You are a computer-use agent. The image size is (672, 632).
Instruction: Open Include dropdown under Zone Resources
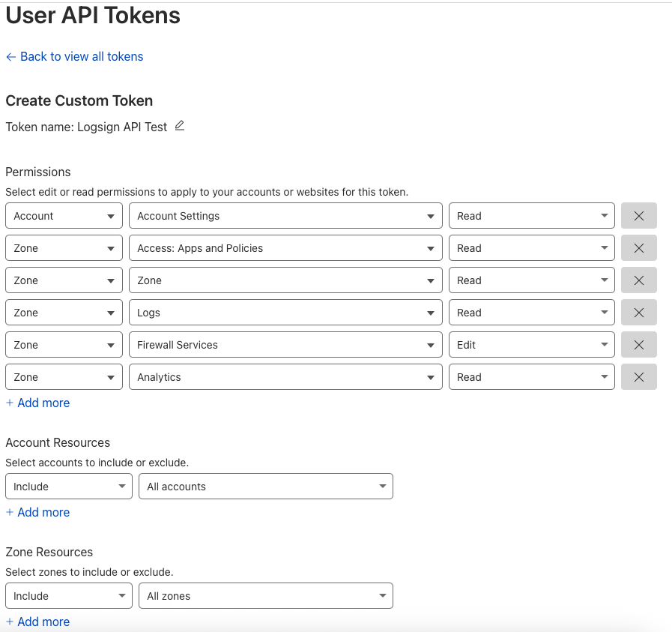[x=69, y=595]
